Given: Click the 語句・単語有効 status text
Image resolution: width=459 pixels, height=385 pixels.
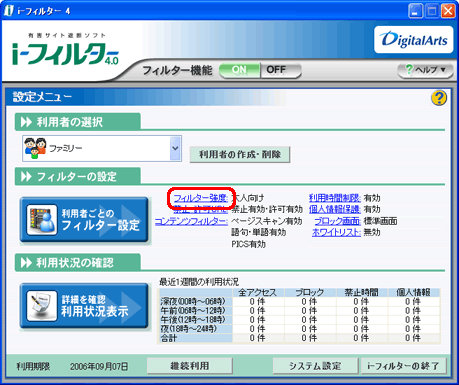Looking at the screenshot, I should coord(259,232).
